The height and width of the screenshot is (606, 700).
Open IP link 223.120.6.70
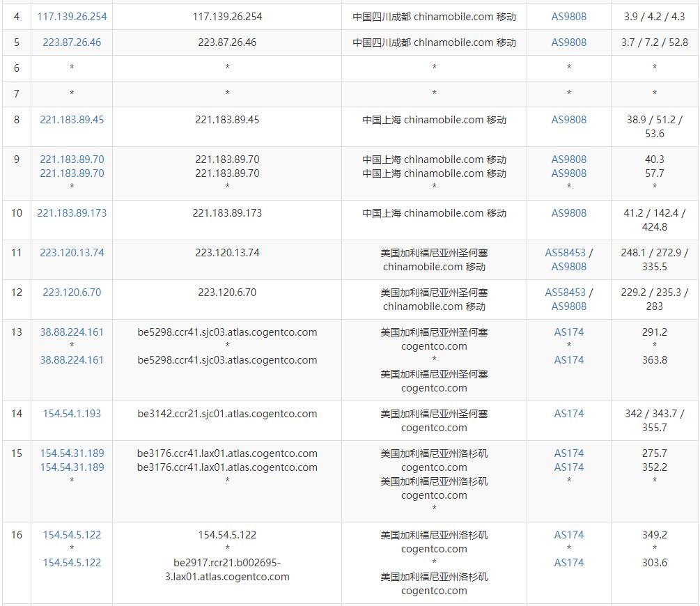[71, 293]
